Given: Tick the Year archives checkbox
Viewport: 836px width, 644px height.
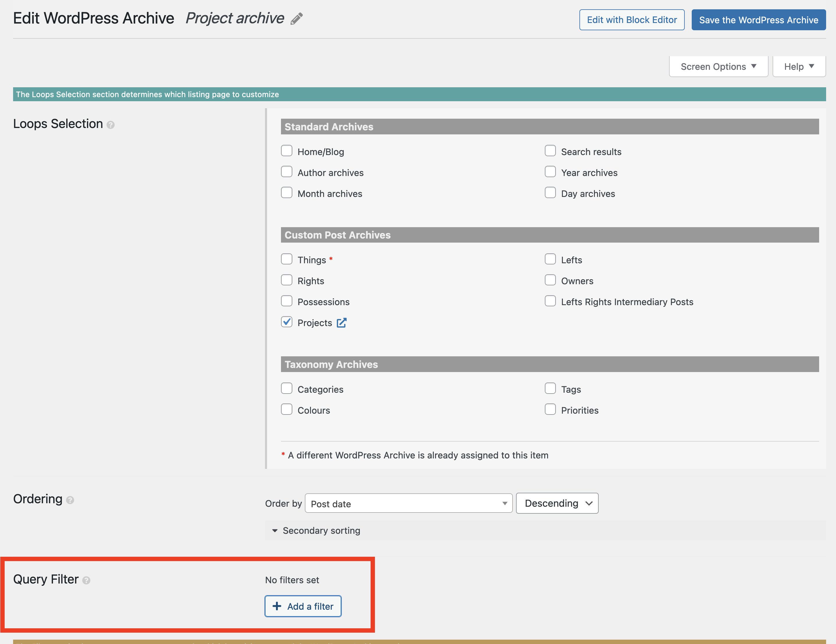Looking at the screenshot, I should 550,172.
